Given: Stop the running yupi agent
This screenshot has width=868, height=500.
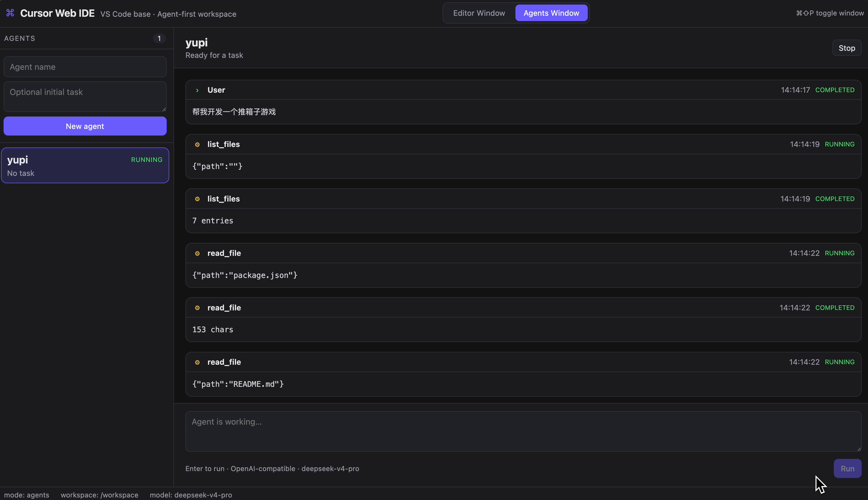Looking at the screenshot, I should pos(847,48).
